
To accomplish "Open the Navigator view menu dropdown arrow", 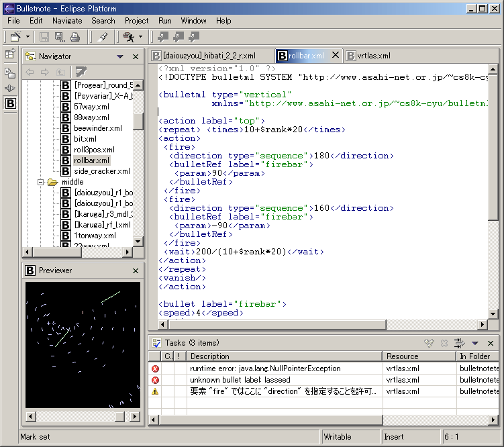I will tap(119, 57).
